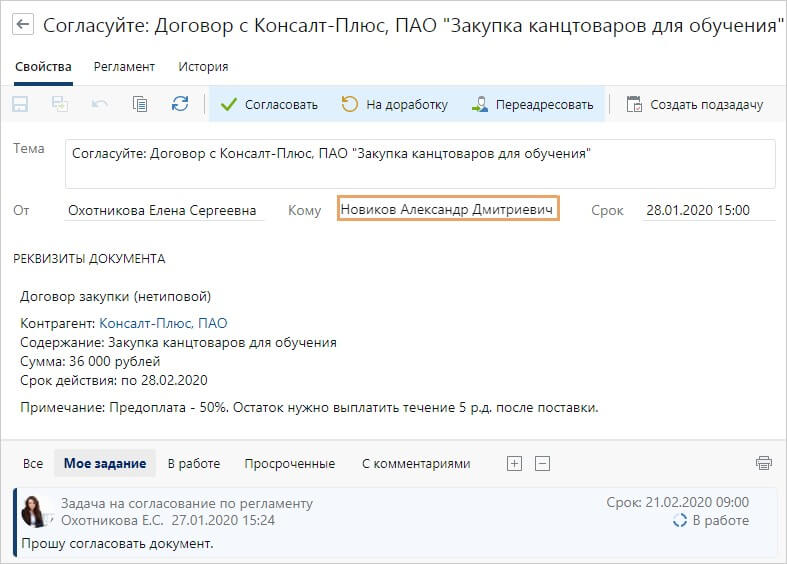Click the Переадресовать button
Image resolution: width=787 pixels, height=564 pixels.
click(x=533, y=104)
